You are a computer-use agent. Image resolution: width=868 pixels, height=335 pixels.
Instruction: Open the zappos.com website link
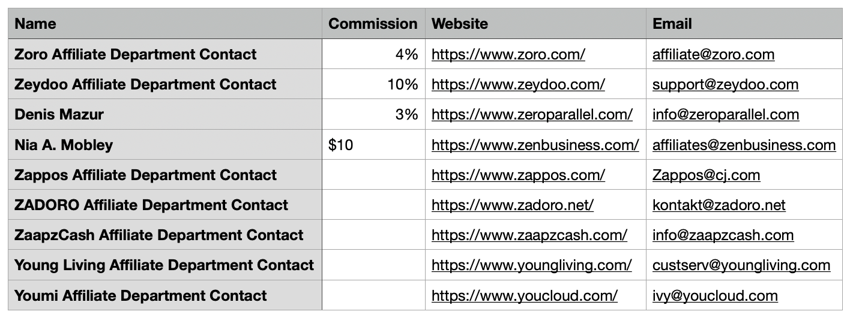click(518, 175)
